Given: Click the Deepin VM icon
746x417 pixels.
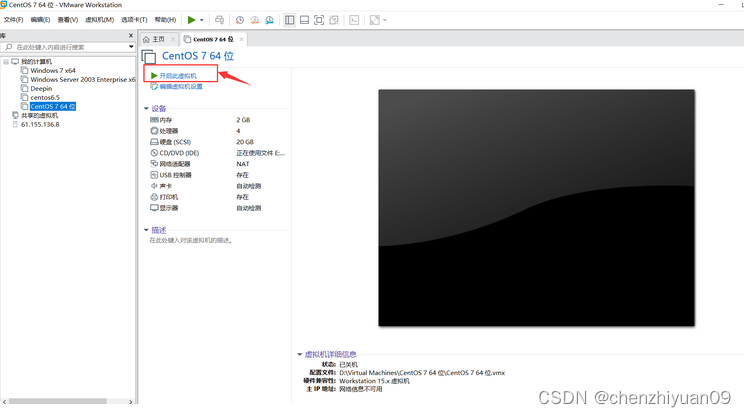Looking at the screenshot, I should click(24, 89).
